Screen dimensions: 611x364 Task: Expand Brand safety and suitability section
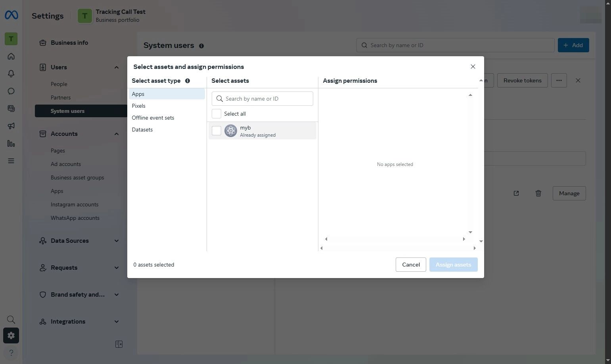117,295
